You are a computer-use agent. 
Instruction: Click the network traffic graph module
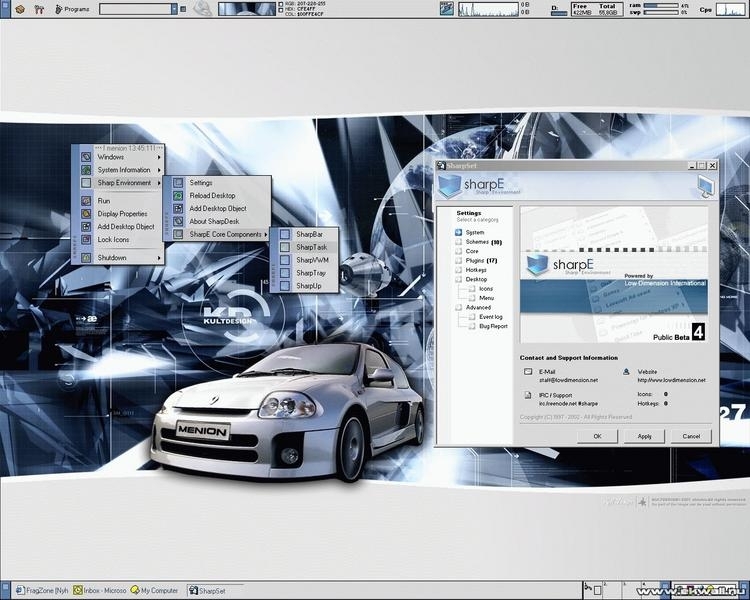pos(488,9)
